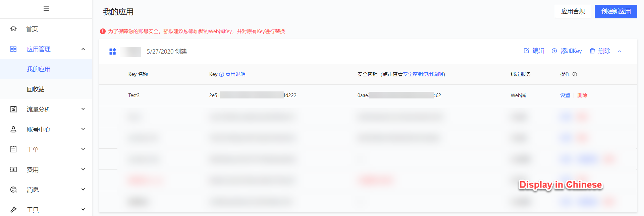Collapse the 应用管理 menu arrow
The image size is (644, 216).
click(x=83, y=49)
